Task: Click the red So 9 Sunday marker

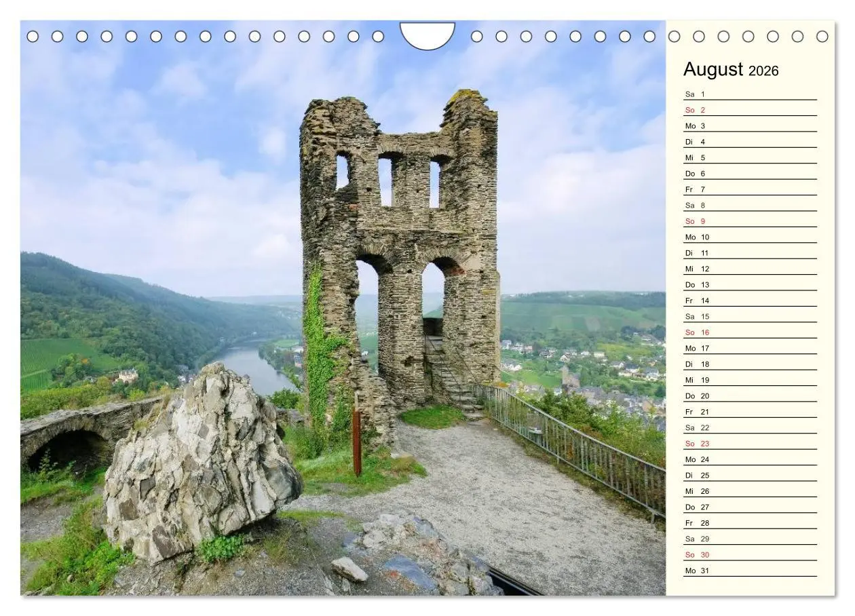Action: pyautogui.click(x=695, y=220)
